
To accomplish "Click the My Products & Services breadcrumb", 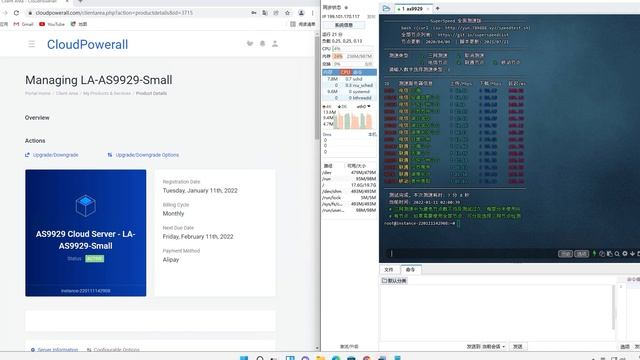I will point(107,93).
